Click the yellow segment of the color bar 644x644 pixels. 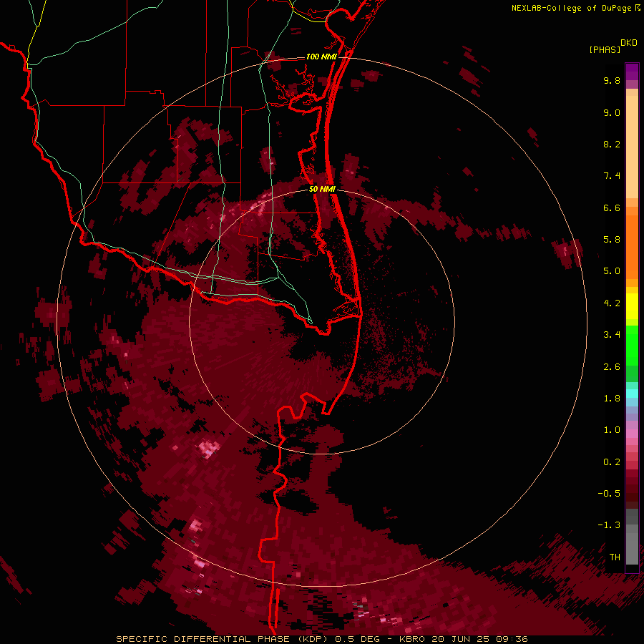click(x=632, y=306)
